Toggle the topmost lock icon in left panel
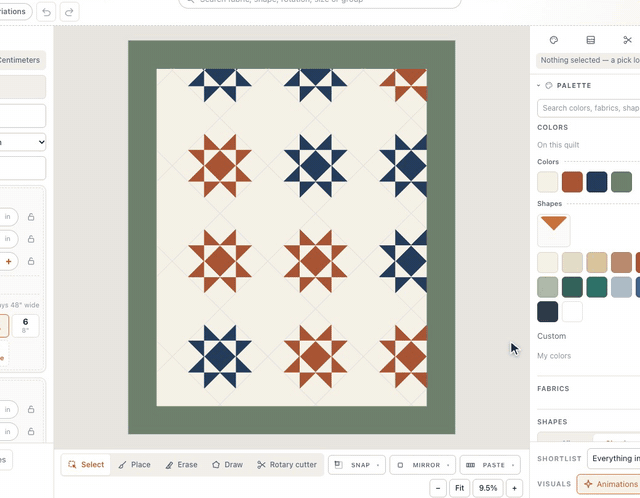The height and width of the screenshot is (498, 640). [31, 217]
